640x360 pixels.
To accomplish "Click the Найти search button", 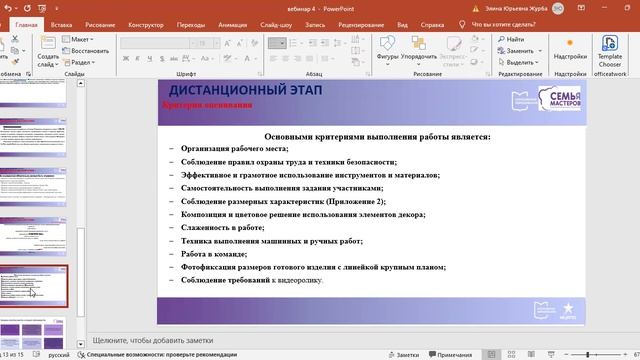I will click(x=511, y=39).
